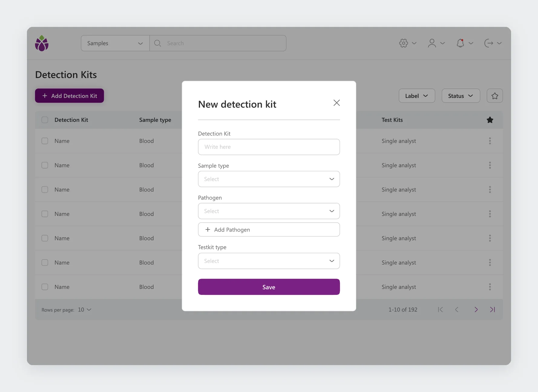Open the Status filter dropdown

pyautogui.click(x=461, y=96)
